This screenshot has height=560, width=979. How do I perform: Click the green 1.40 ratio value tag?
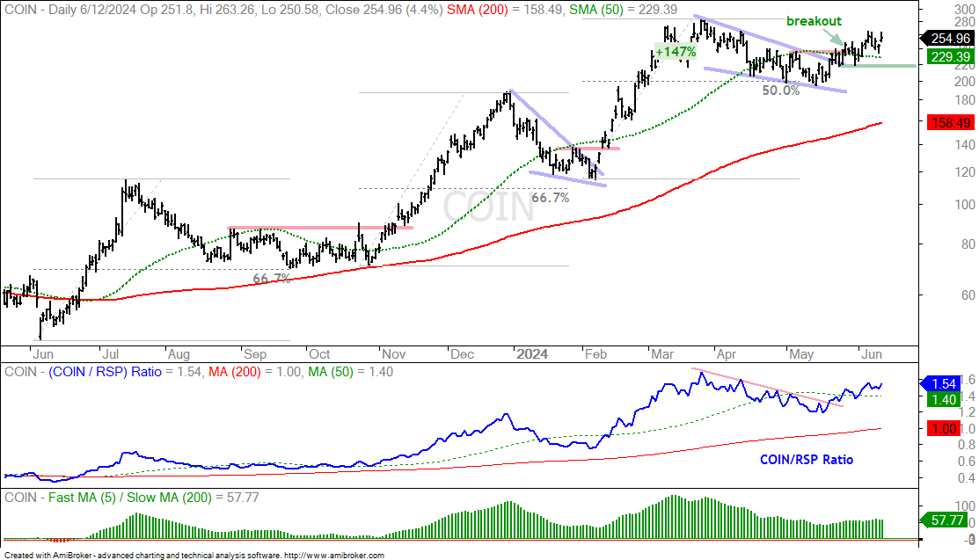(944, 399)
